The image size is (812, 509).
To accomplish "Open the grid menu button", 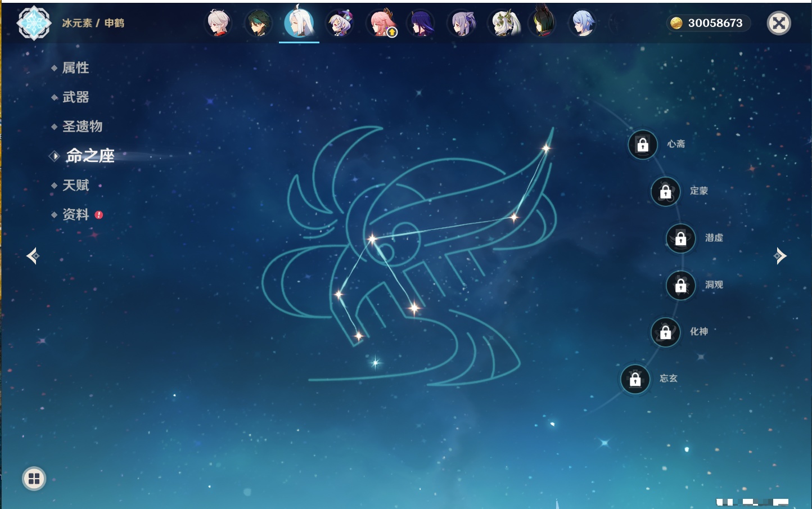I will click(34, 479).
